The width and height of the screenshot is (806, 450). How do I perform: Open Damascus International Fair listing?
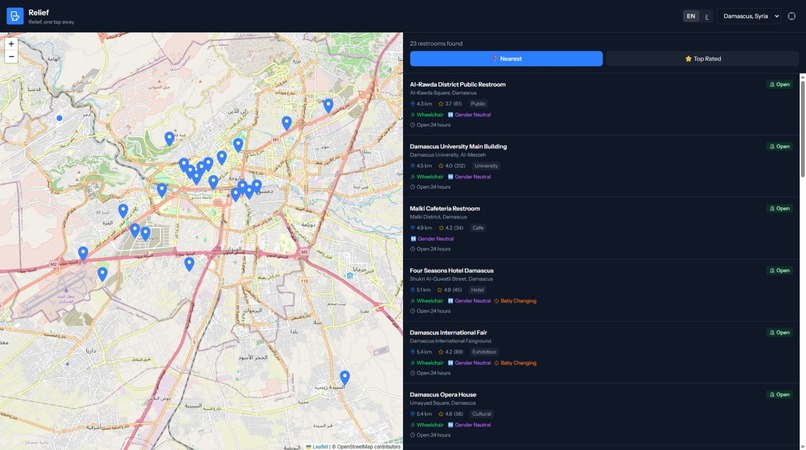(x=601, y=353)
